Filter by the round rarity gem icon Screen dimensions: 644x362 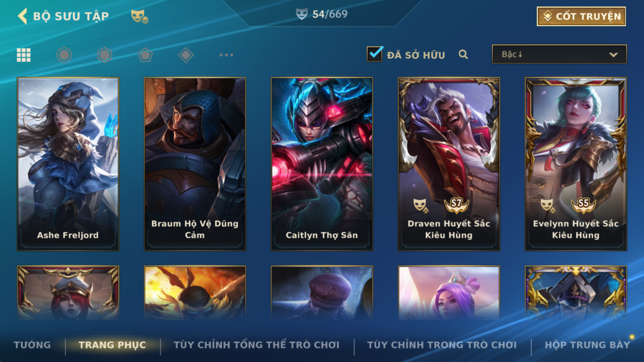point(64,55)
